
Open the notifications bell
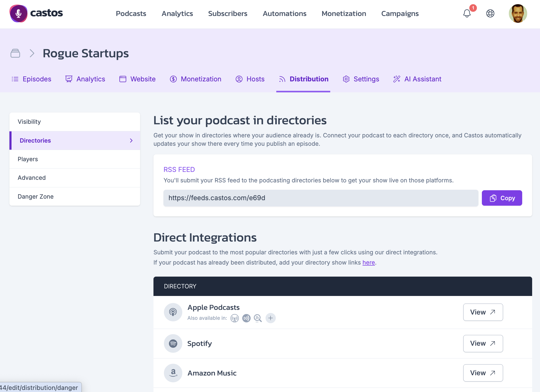coord(467,13)
